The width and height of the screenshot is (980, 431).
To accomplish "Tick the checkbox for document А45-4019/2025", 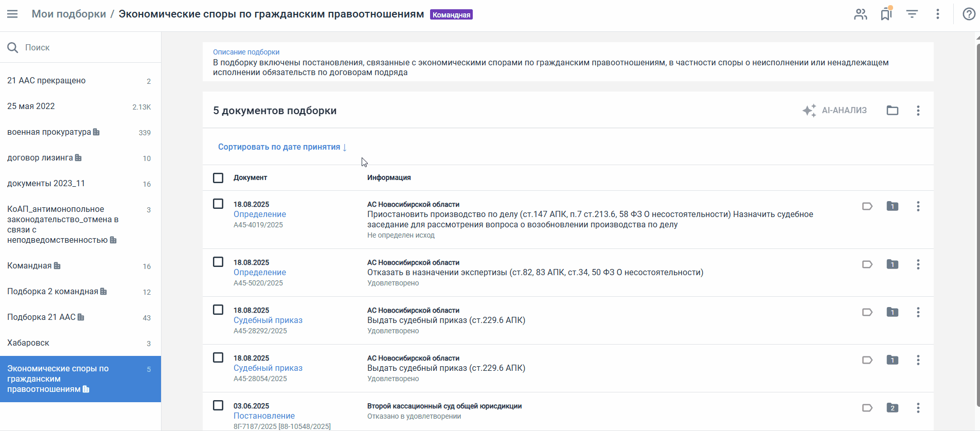I will (218, 204).
